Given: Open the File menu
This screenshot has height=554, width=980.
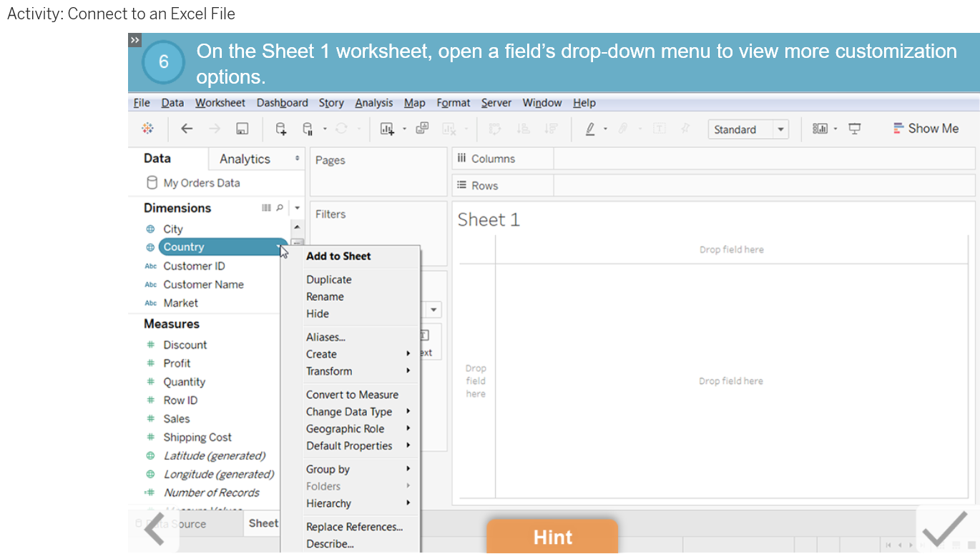Looking at the screenshot, I should click(142, 103).
